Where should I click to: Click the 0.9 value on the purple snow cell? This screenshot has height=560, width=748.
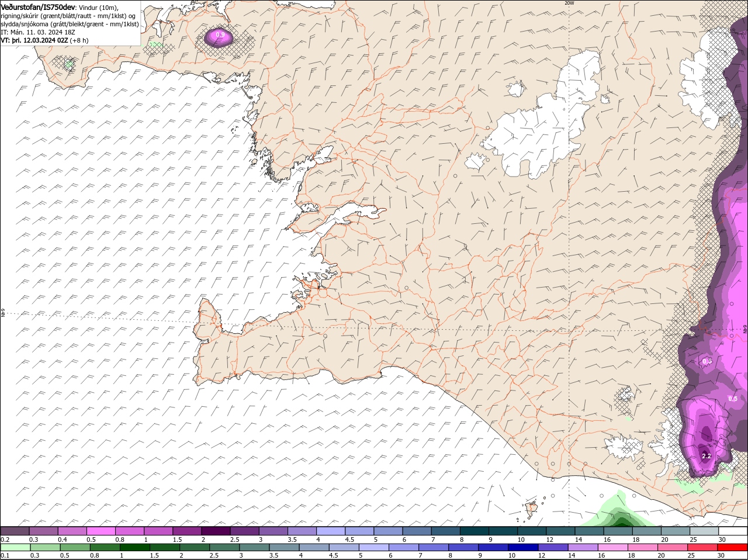[220, 35]
